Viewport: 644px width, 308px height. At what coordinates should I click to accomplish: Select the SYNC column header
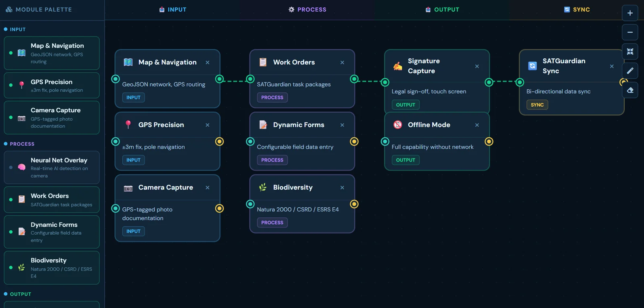577,10
